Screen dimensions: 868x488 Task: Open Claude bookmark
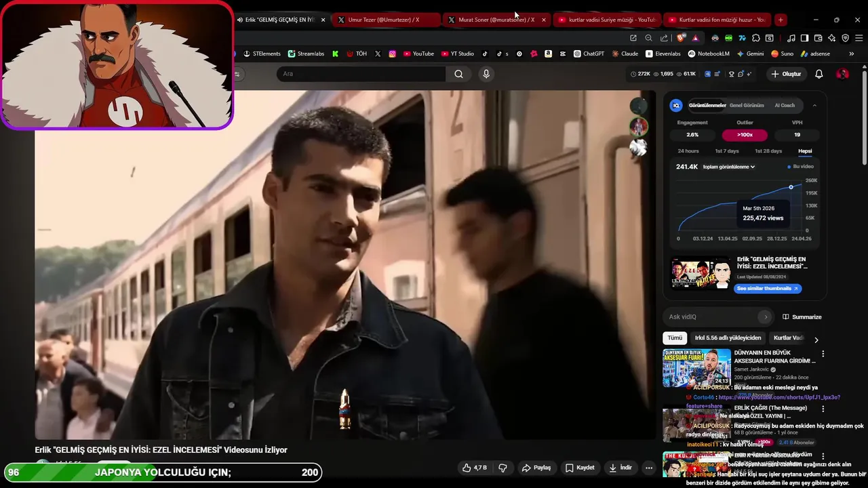[x=625, y=54]
